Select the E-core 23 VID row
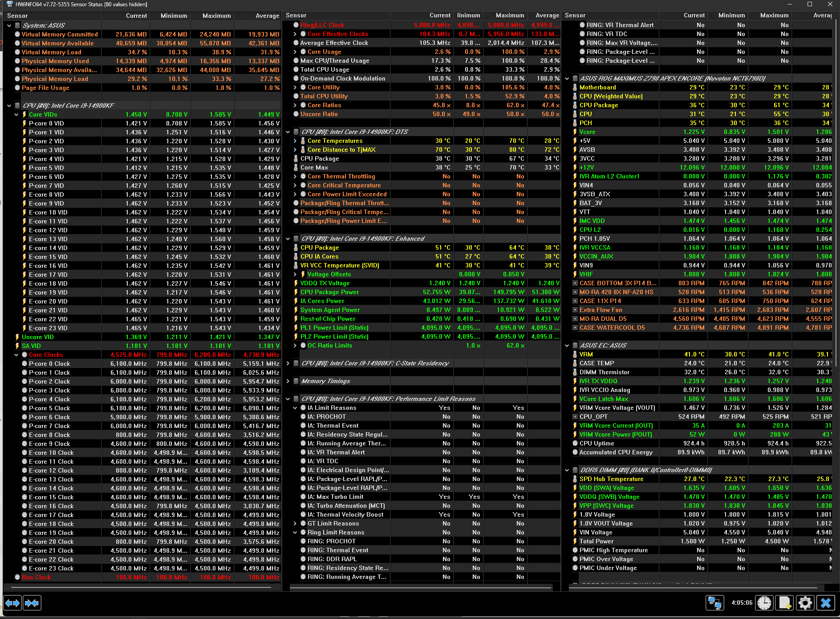This screenshot has height=619, width=840. click(x=142, y=328)
